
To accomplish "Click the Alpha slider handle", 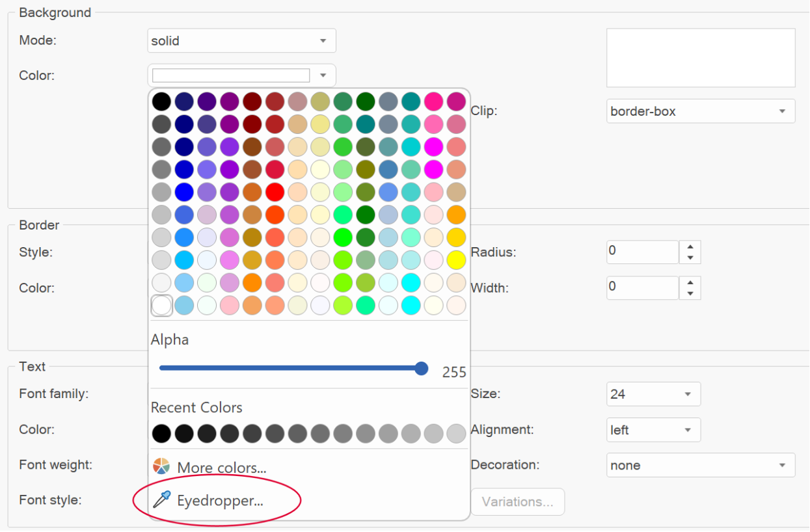I will tap(422, 368).
